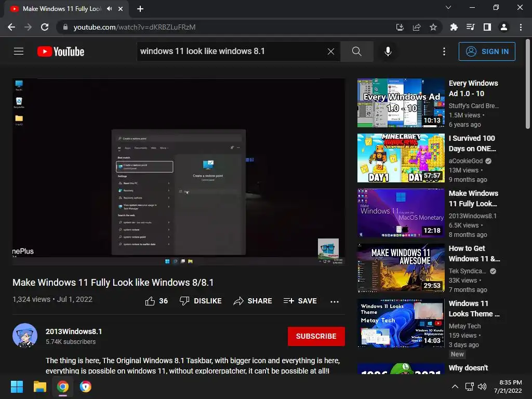Click the browser forward arrow
Image resolution: width=532 pixels, height=399 pixels.
click(28, 27)
